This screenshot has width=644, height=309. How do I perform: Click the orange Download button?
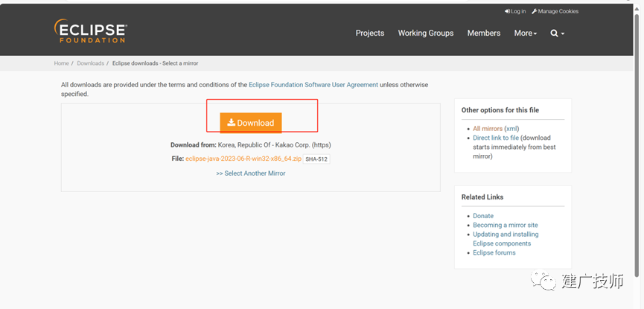point(251,123)
